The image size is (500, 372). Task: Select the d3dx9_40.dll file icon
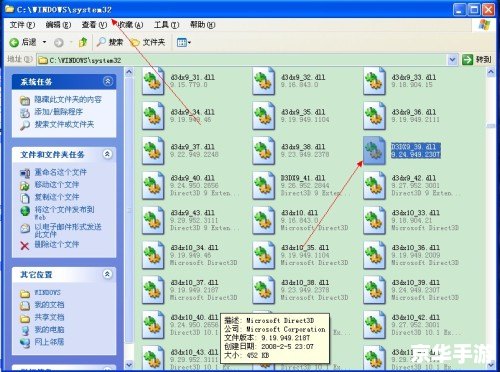[x=153, y=185]
